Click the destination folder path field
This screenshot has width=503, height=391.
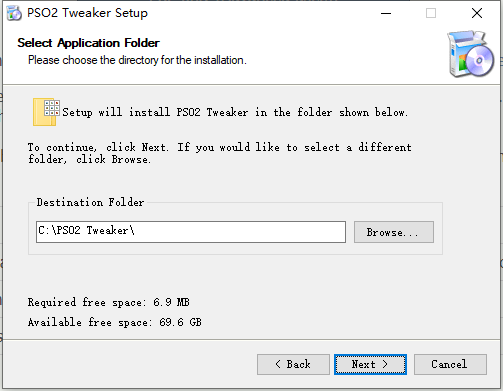click(191, 232)
